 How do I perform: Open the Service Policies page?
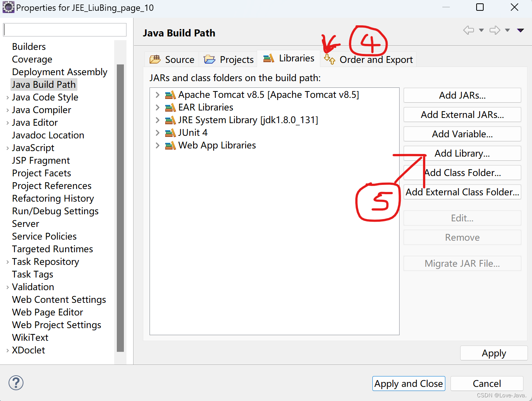[x=44, y=236]
